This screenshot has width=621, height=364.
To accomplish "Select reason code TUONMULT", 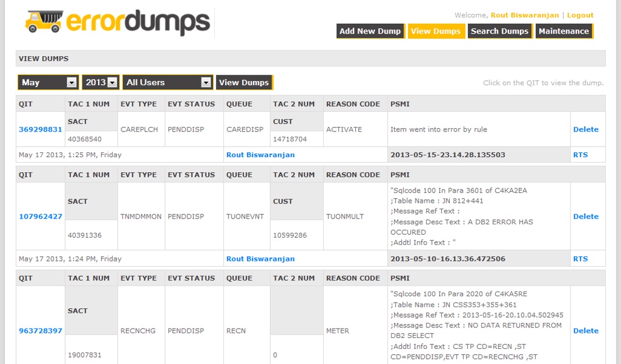I will 345,216.
